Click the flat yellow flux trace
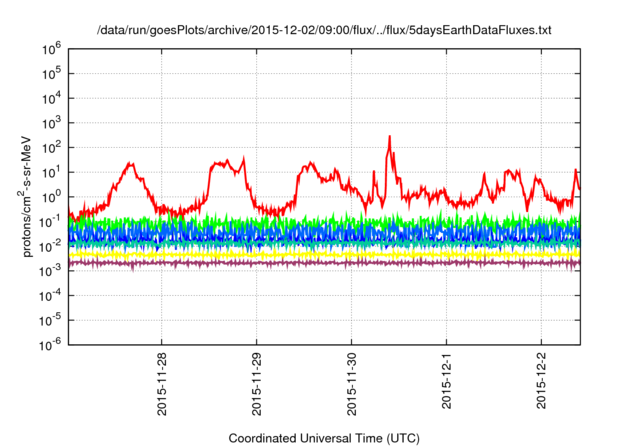 [324, 255]
